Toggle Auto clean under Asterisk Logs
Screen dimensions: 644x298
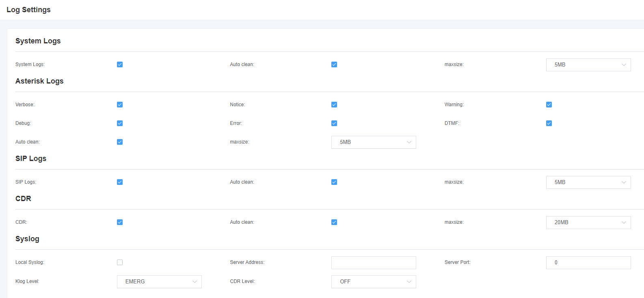[120, 142]
